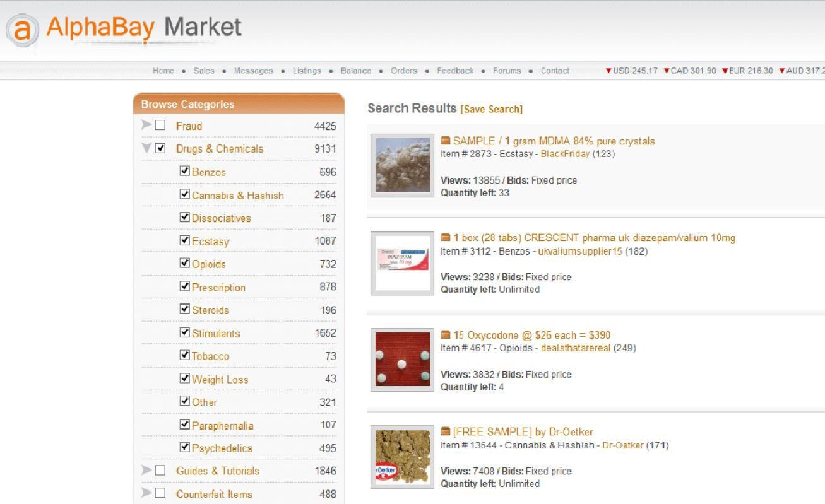Click the Browse Categories panel header

239,104
